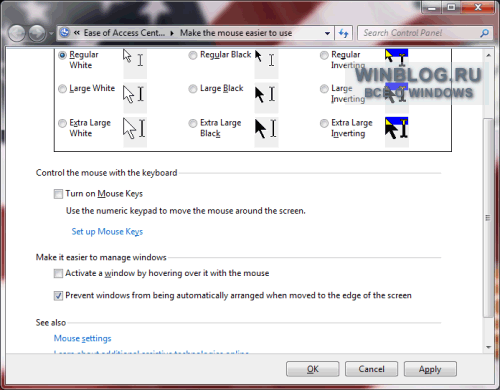The image size is (500, 390).
Task: Tick Activate a window by hovering checkbox
Action: coord(58,274)
